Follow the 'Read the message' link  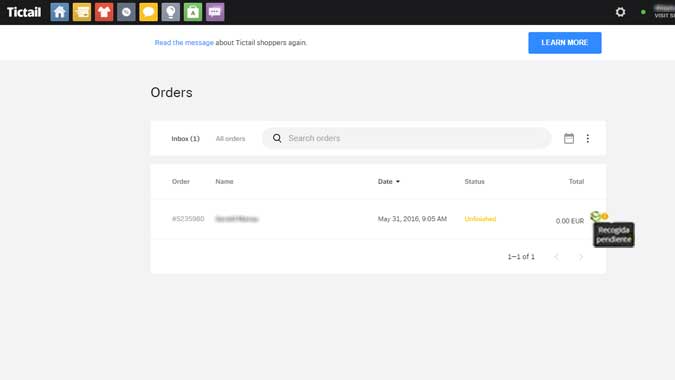[x=184, y=43]
